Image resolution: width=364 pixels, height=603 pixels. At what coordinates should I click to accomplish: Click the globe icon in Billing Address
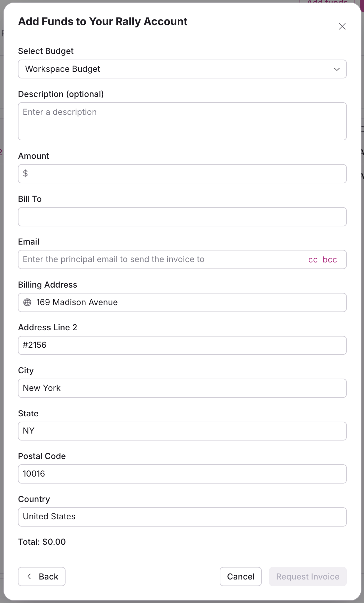27,302
